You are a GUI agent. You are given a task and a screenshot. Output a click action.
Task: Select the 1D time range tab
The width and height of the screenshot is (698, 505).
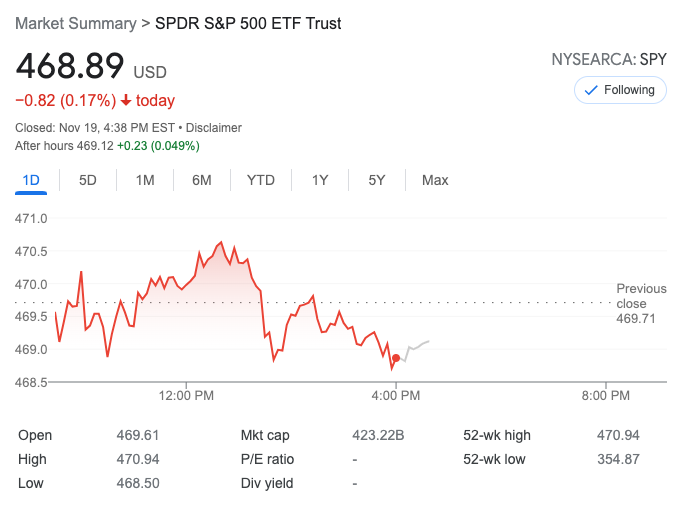click(31, 180)
